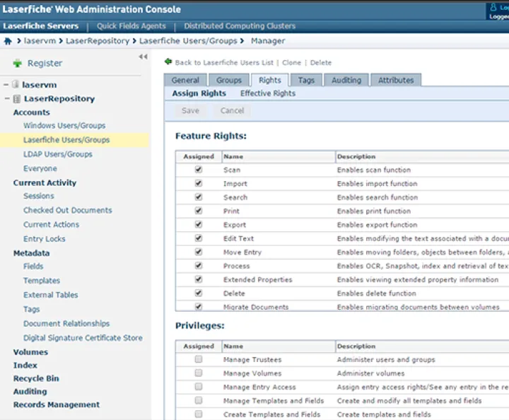Image resolution: width=509 pixels, height=420 pixels.
Task: Check the Manage Volumes privilege box
Action: tap(199, 373)
